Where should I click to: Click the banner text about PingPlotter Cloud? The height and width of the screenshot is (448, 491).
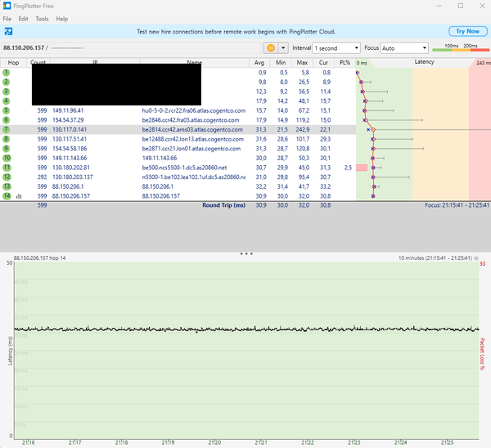coord(236,32)
